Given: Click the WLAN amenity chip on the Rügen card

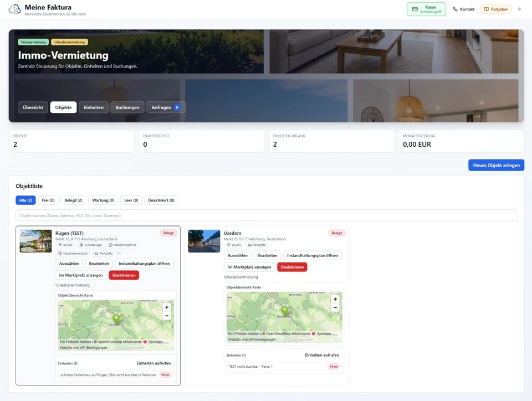Looking at the screenshot, I should click(65, 245).
